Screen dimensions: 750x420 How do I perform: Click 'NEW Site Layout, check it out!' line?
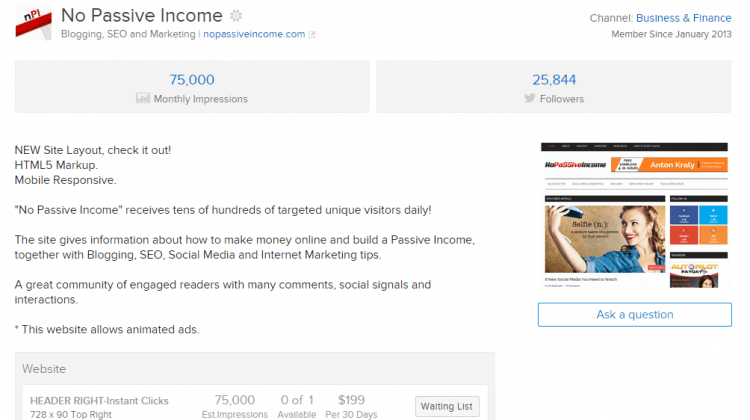(93, 150)
